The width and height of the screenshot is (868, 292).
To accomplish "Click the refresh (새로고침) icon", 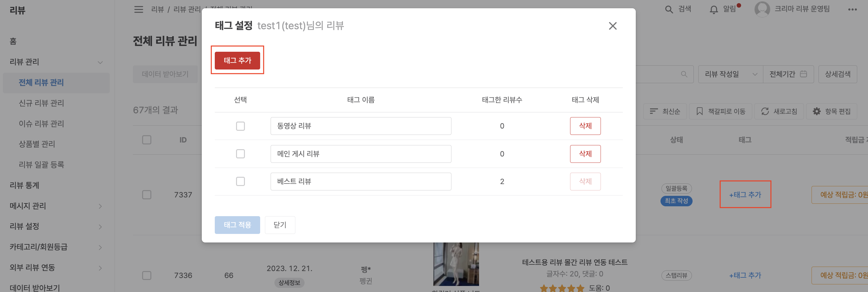I will click(x=765, y=111).
